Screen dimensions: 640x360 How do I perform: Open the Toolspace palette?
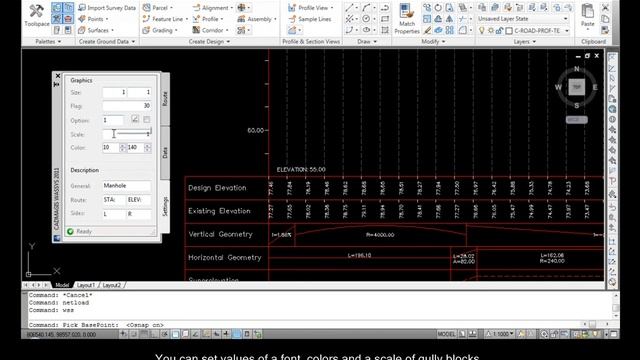pyautogui.click(x=36, y=16)
